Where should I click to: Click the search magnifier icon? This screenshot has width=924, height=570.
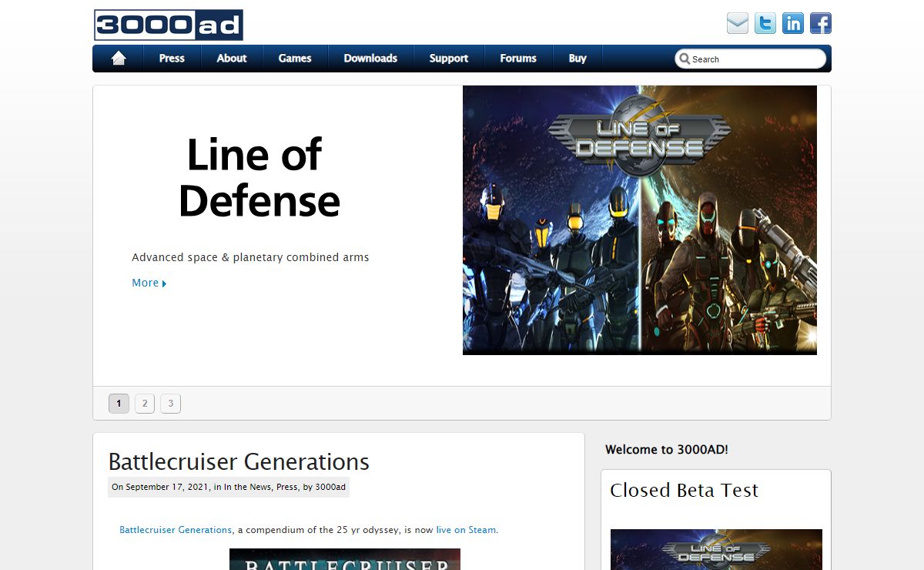pyautogui.click(x=685, y=59)
